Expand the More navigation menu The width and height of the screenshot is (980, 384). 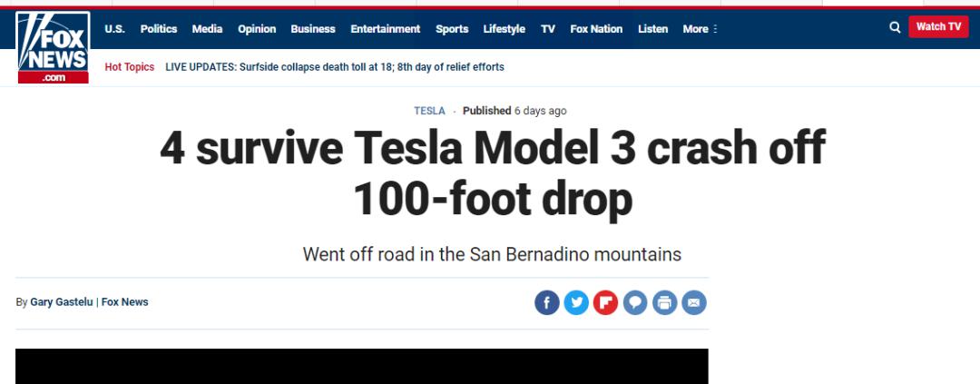pyautogui.click(x=700, y=29)
